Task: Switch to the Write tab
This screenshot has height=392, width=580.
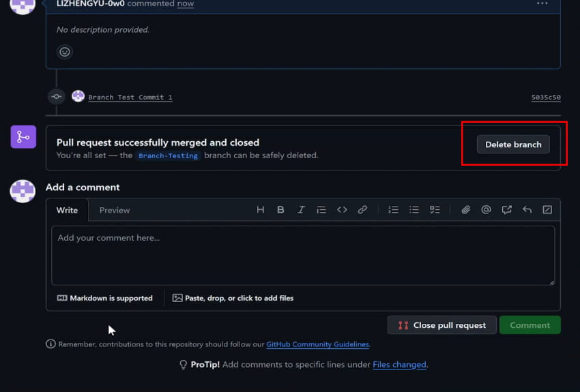Action: coord(67,210)
